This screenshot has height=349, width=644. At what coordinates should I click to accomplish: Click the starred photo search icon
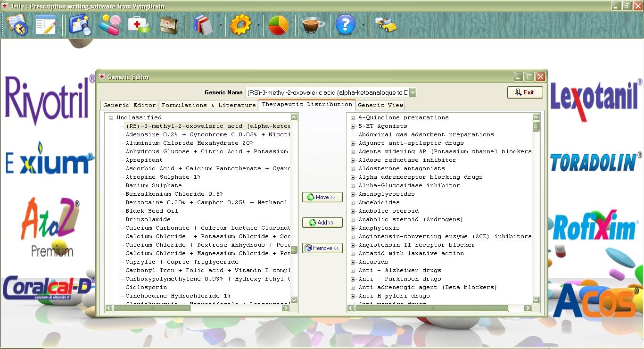click(80, 25)
